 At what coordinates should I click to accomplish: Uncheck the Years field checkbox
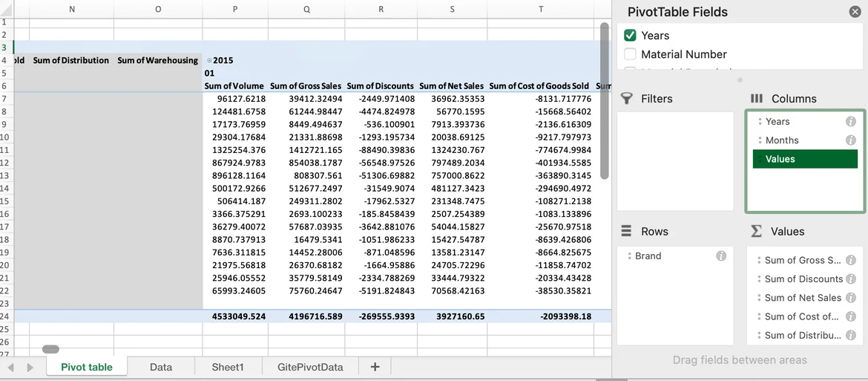click(631, 36)
